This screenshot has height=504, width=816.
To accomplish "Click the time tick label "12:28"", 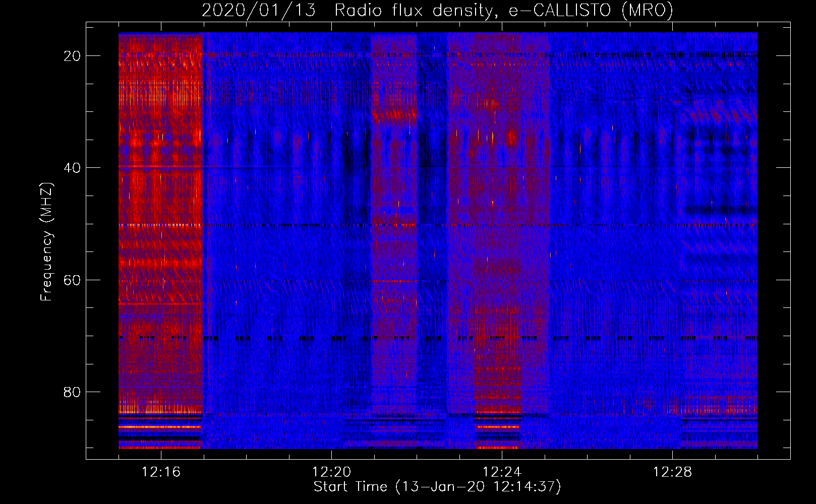I will click(x=672, y=472).
